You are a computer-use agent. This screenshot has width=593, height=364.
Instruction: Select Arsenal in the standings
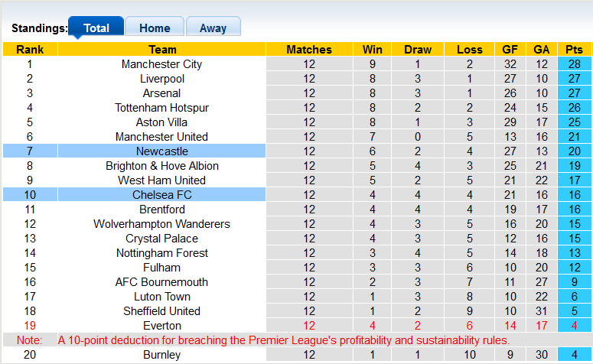point(161,93)
